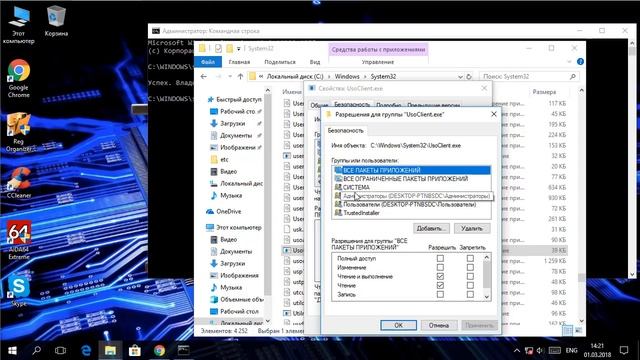The image size is (640, 360).
Task: Open the Windows Start menu
Action: [x=12, y=350]
